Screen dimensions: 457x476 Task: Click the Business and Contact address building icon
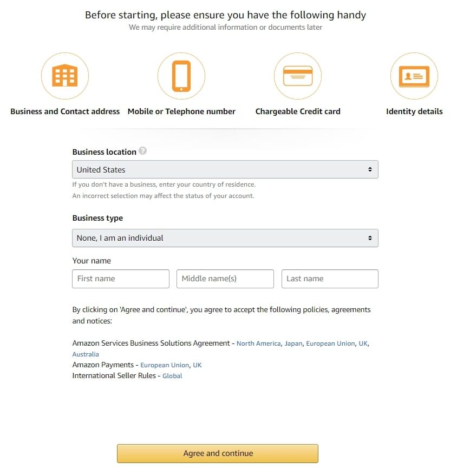[x=65, y=76]
